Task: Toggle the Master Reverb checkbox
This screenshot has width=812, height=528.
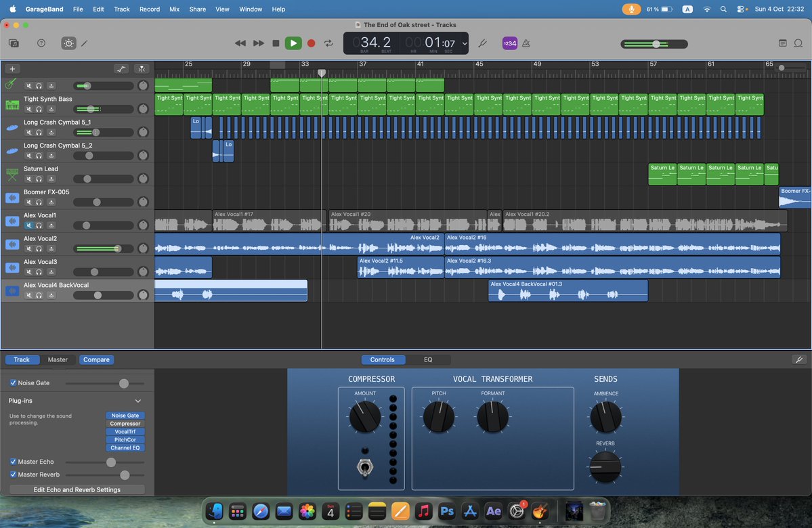Action: coord(13,475)
